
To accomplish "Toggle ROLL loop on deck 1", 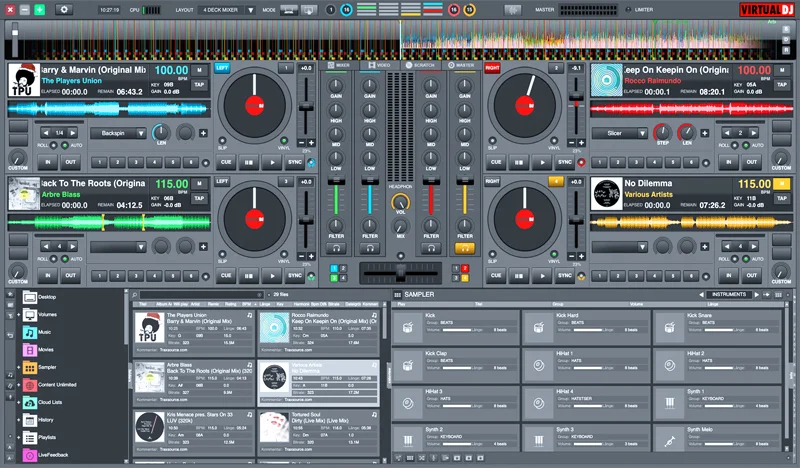I will 54,145.
